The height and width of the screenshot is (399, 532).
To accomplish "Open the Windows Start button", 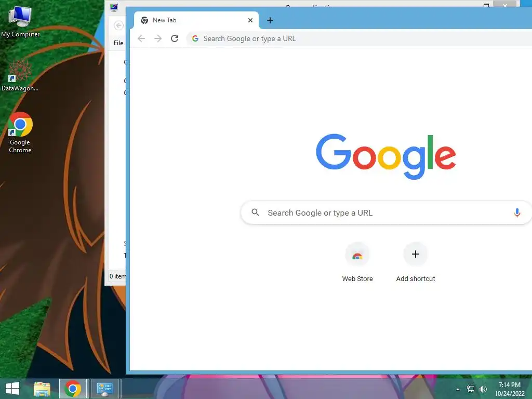I will [x=12, y=389].
